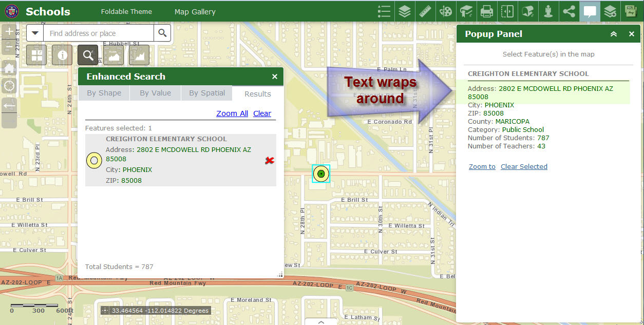Image resolution: width=644 pixels, height=325 pixels.
Task: Click Total Students = 787 text
Action: pyautogui.click(x=119, y=266)
